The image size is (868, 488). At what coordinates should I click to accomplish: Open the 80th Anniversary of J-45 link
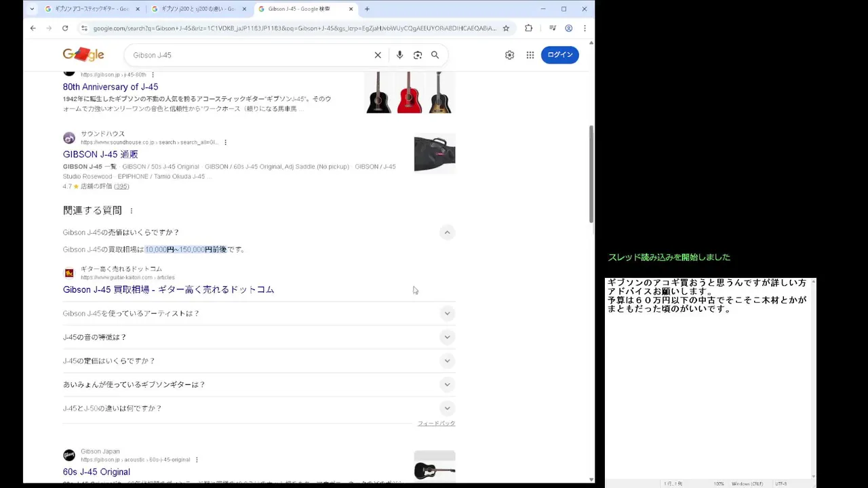click(111, 87)
